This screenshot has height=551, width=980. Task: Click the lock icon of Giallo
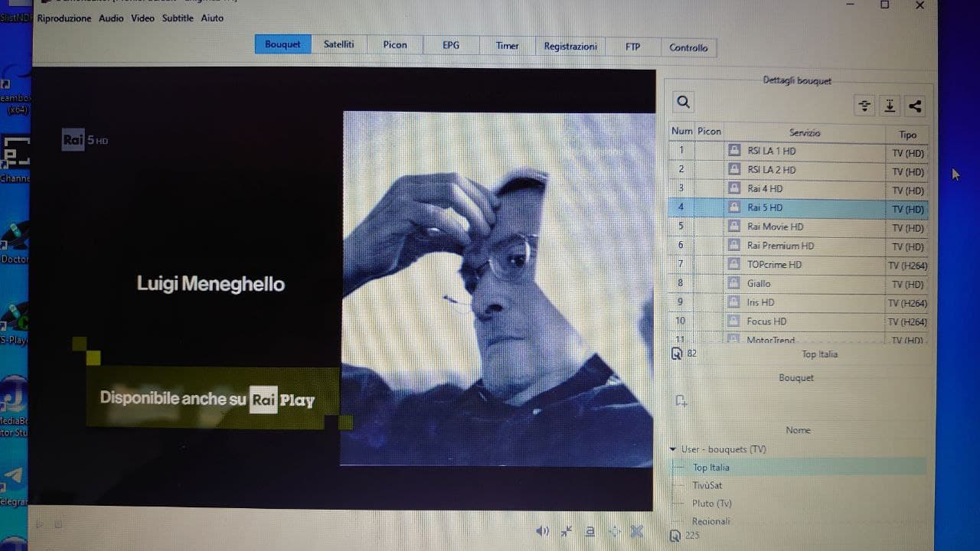[733, 283]
